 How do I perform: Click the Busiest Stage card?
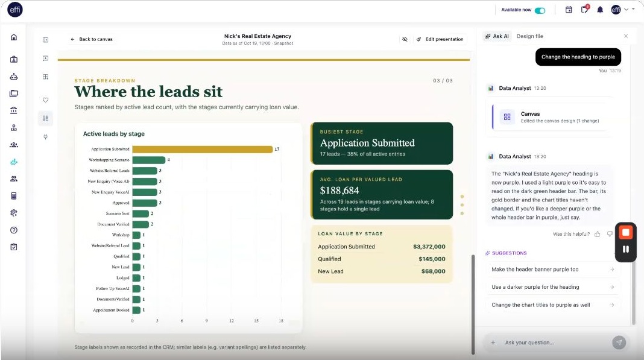coord(382,144)
